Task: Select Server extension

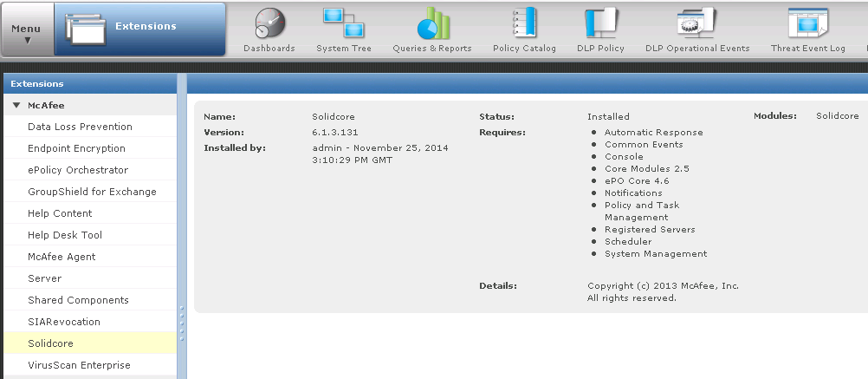Action: pos(90,278)
